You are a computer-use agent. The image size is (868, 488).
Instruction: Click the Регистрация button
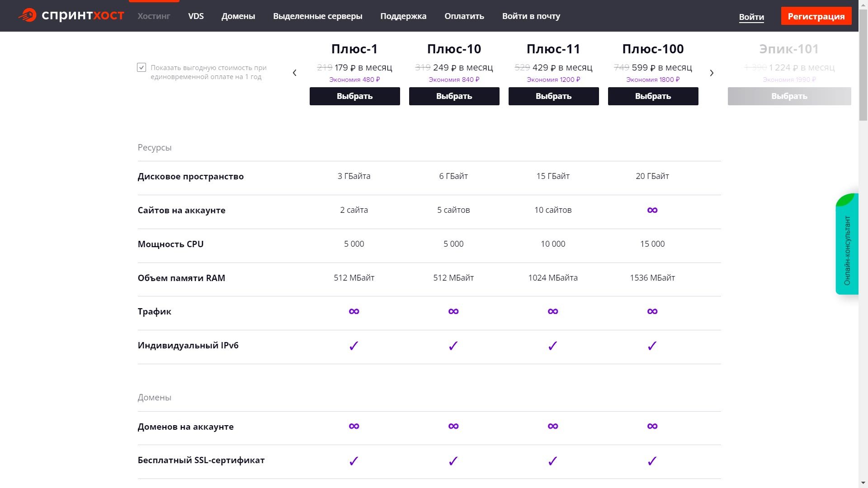[x=816, y=16]
